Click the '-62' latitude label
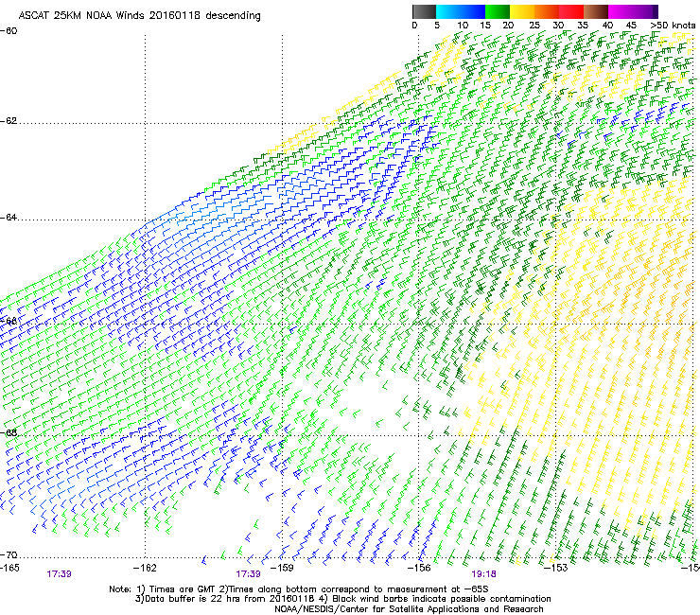The height and width of the screenshot is (615, 700). (x=9, y=121)
